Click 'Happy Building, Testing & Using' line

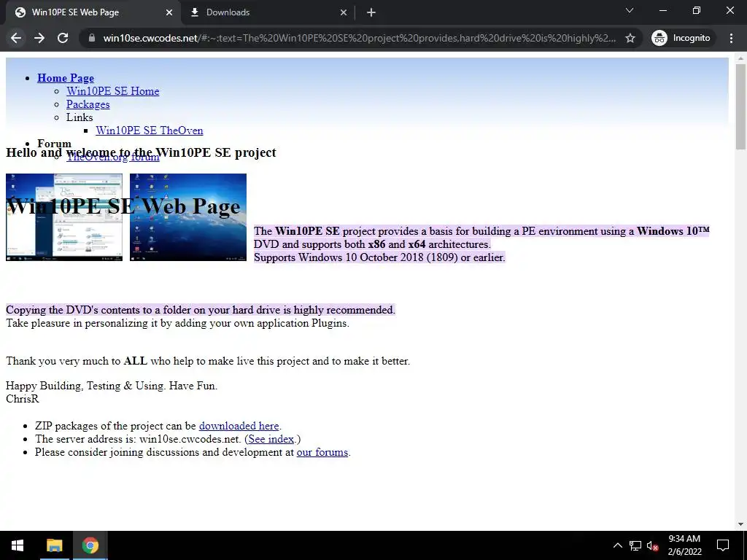(112, 386)
